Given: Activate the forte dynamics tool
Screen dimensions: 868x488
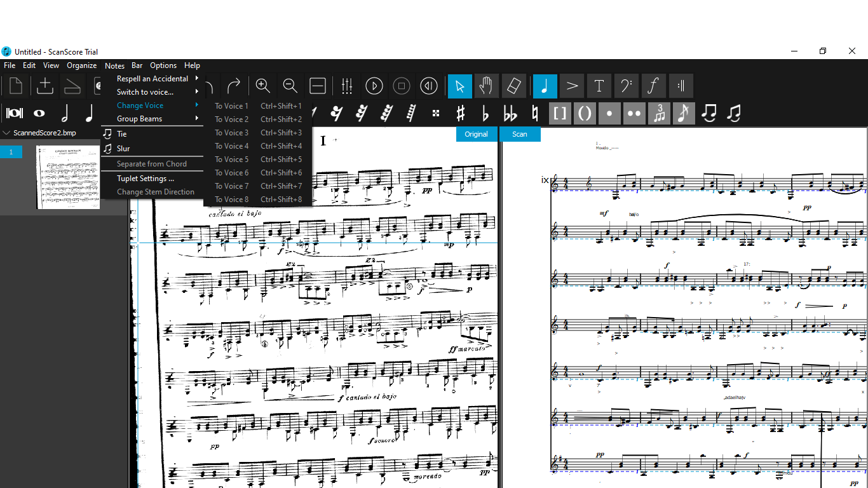Looking at the screenshot, I should (x=653, y=86).
